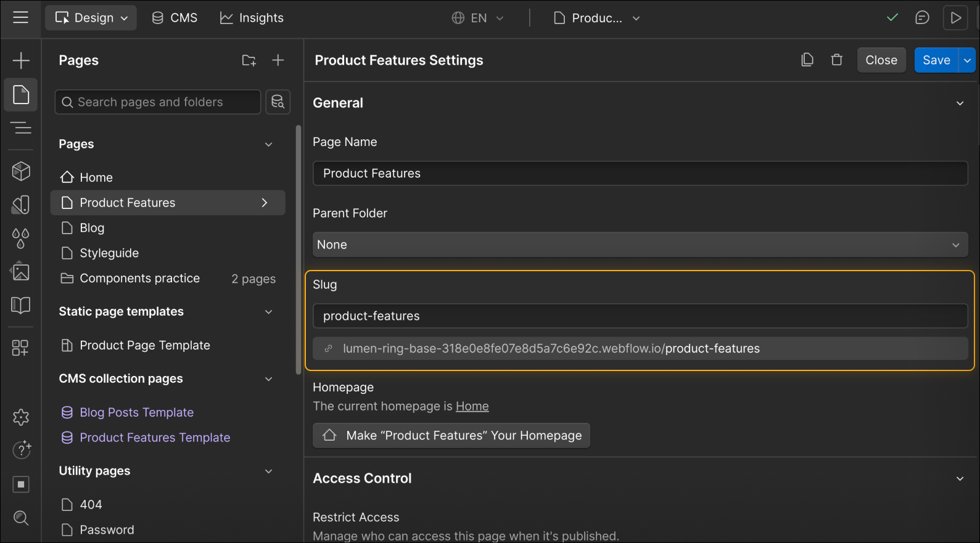Click the Close settings button
This screenshot has width=980, height=543.
click(x=881, y=60)
